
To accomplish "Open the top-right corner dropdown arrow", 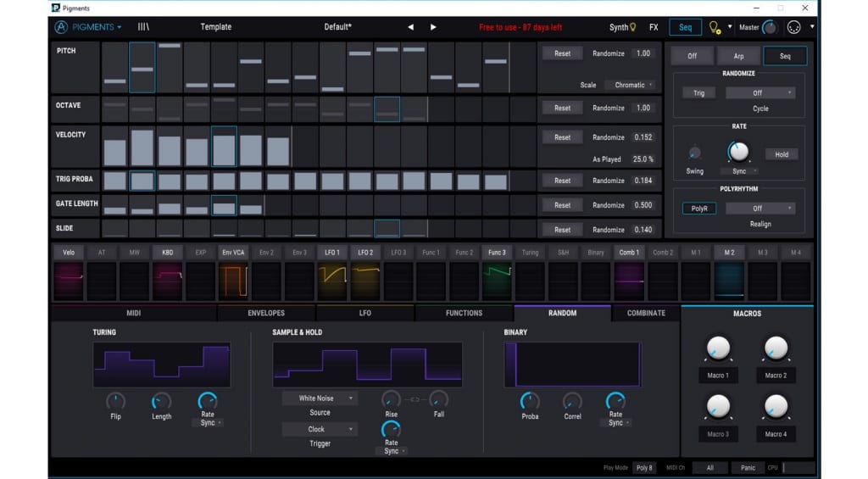I will click(811, 26).
